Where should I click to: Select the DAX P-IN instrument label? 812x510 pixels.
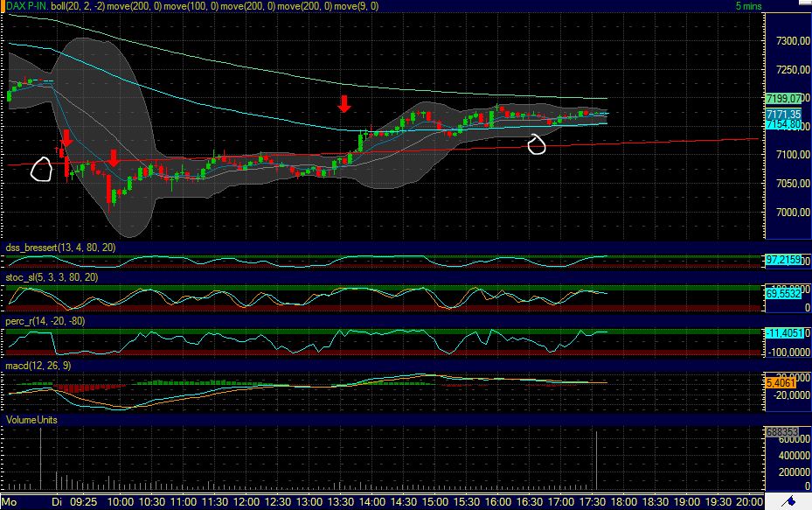(x=24, y=4)
